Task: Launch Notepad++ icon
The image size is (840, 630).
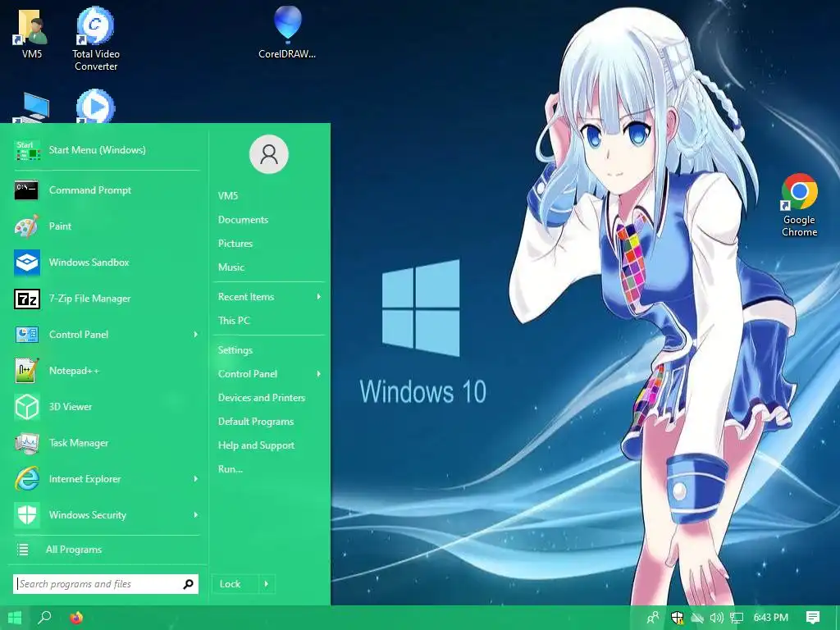Action: [x=27, y=370]
